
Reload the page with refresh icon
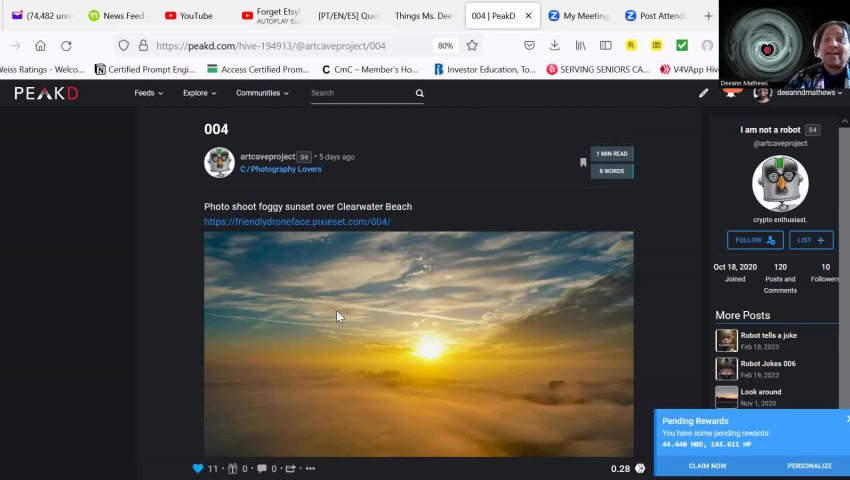(x=66, y=46)
